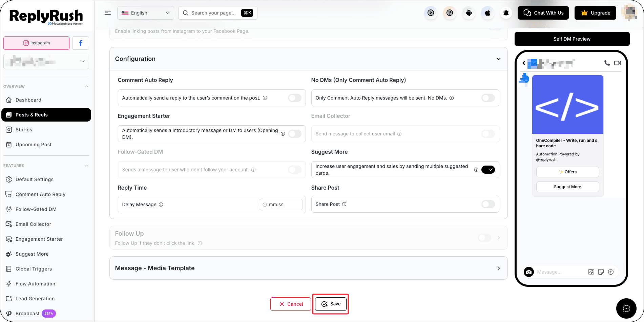This screenshot has height=322, width=644.
Task: Click the video call icon in preview
Action: (618, 63)
